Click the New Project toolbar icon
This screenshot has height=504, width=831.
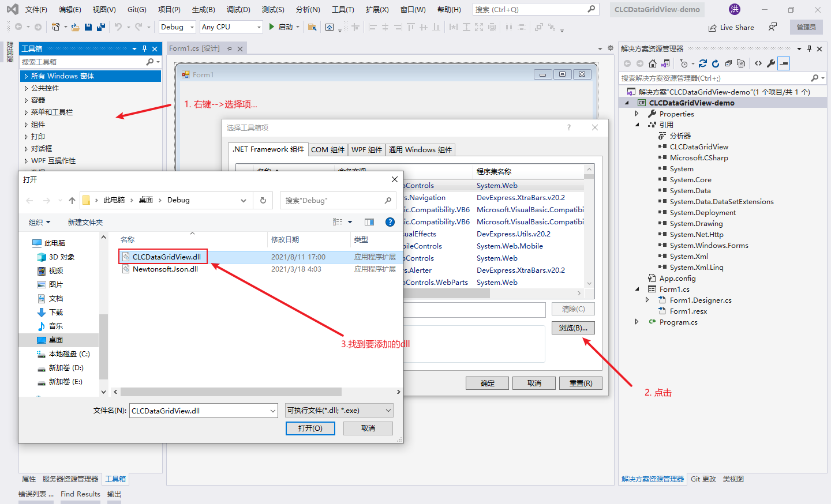[56, 27]
